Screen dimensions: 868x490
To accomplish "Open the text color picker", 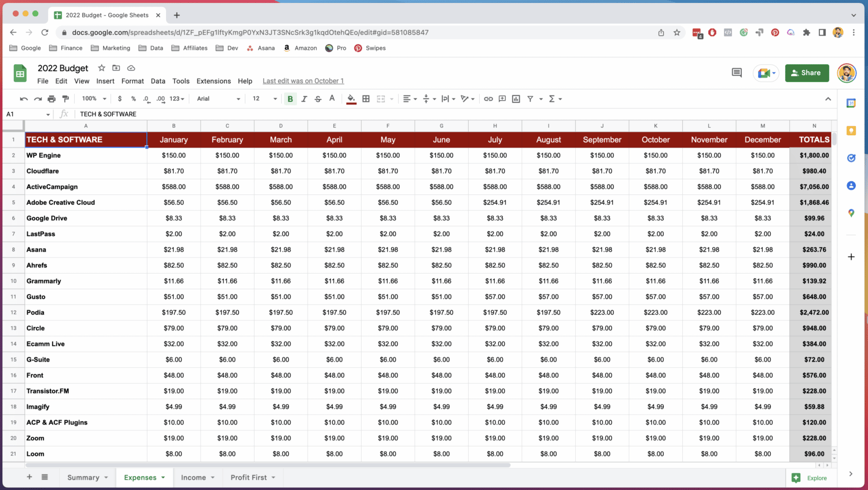I will click(332, 99).
